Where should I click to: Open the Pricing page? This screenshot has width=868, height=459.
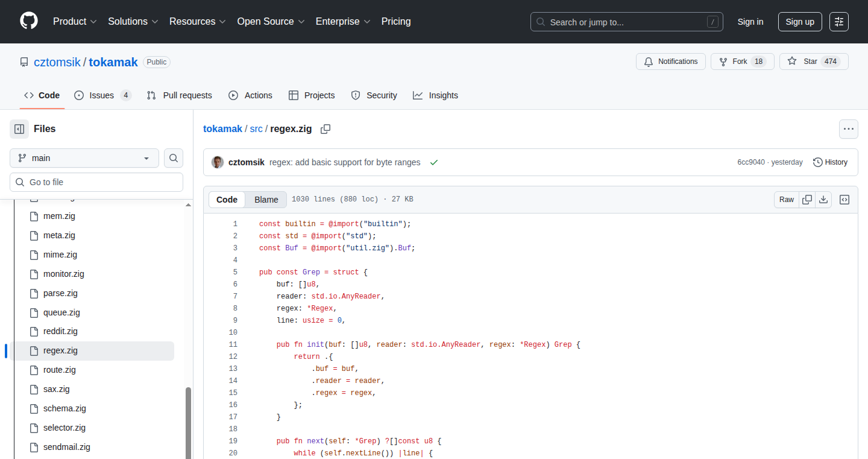396,21
